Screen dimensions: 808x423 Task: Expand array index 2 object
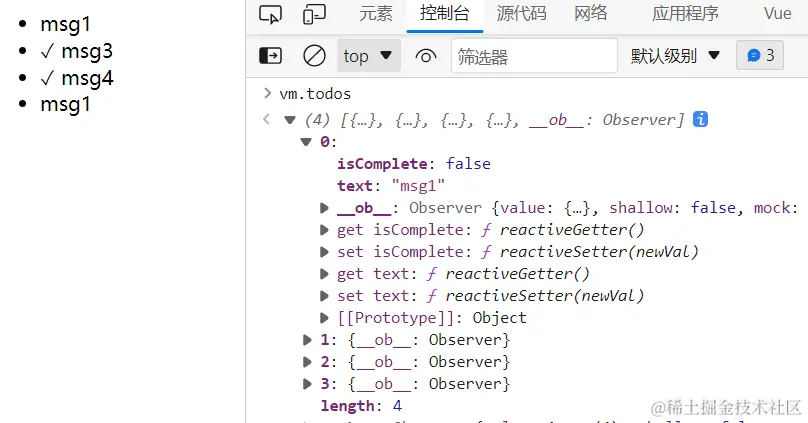[308, 362]
